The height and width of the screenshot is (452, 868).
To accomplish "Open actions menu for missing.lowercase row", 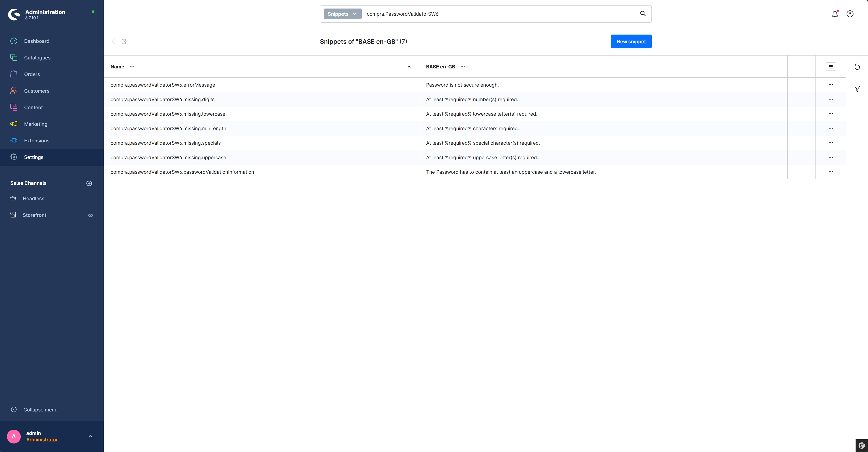I will [830, 114].
